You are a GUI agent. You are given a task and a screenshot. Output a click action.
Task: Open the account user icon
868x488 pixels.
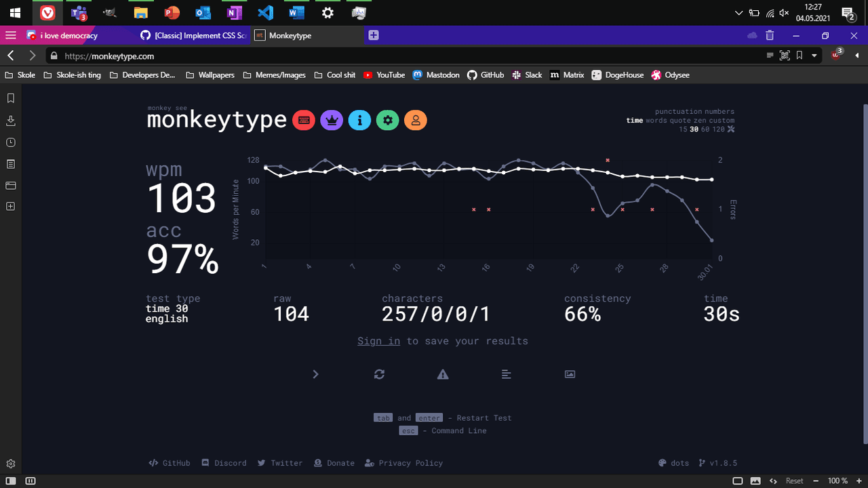click(415, 121)
